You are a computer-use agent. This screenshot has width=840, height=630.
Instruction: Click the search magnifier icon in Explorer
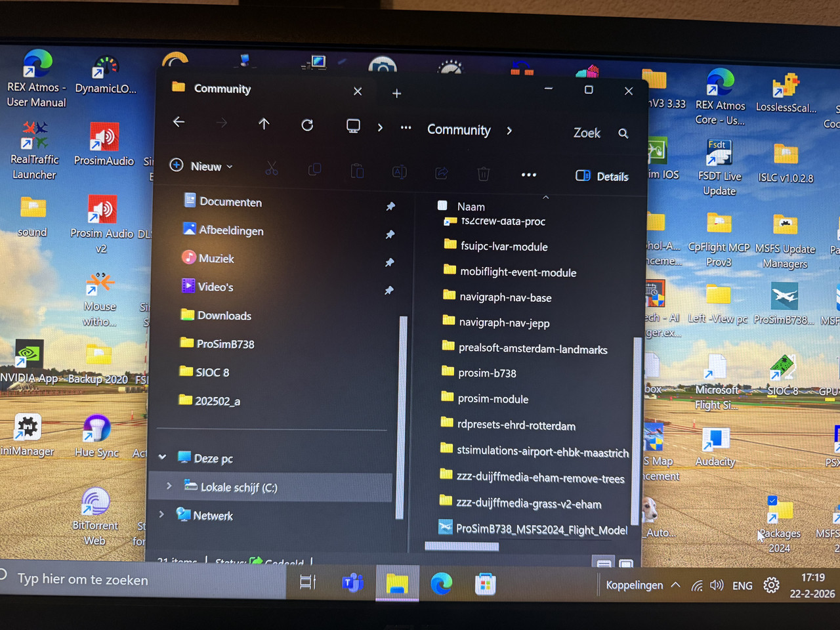coord(623,134)
